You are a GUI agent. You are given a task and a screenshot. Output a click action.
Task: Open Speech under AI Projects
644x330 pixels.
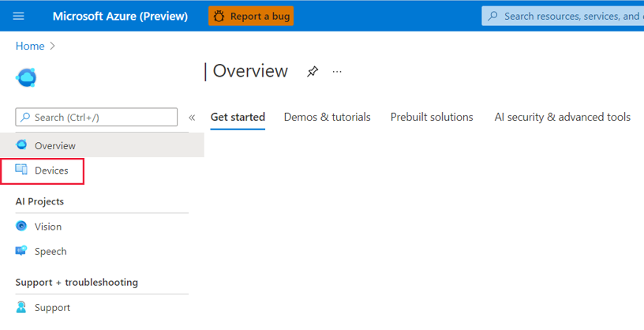pos(51,252)
